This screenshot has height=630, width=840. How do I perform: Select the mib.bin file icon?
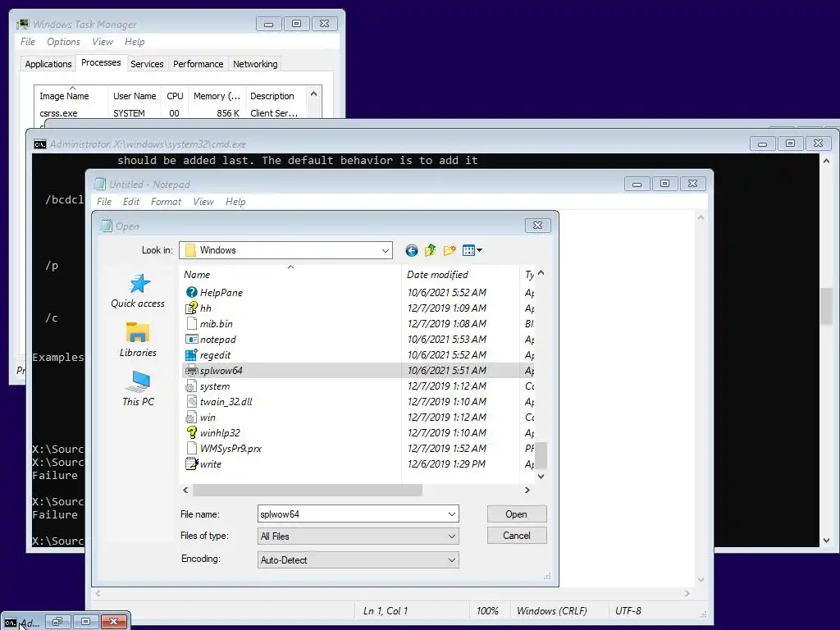click(x=191, y=323)
